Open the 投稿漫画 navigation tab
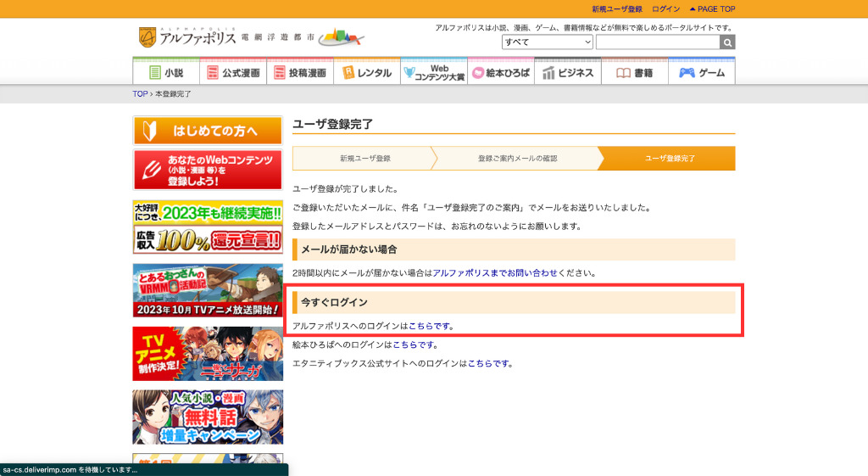 300,72
